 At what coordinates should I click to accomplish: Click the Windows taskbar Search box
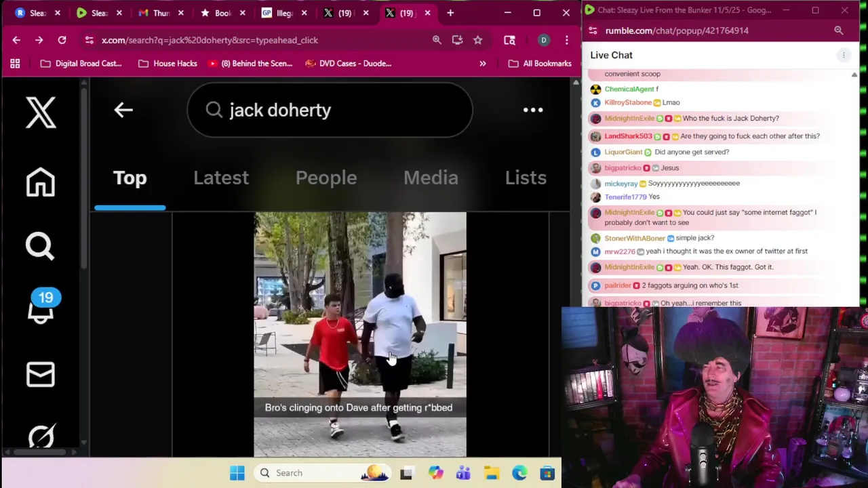[322, 473]
